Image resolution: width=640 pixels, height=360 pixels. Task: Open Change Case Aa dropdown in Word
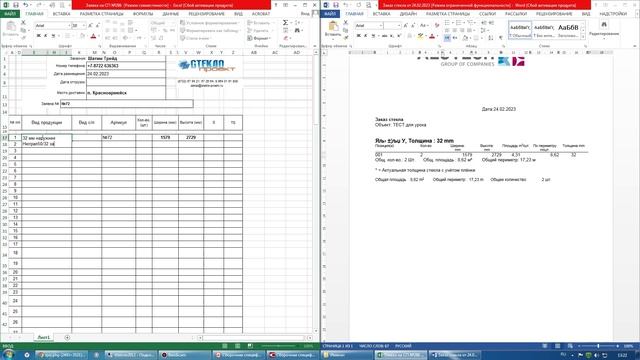tap(424, 25)
